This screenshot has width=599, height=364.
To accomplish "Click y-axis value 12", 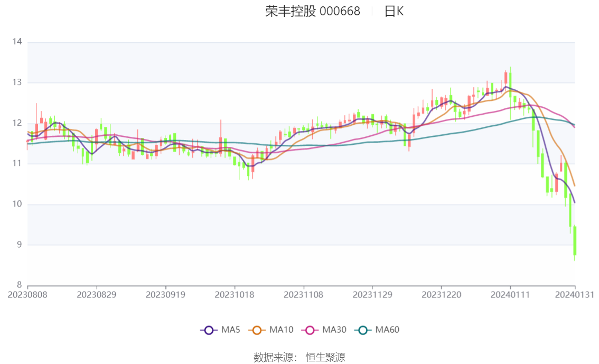I will pyautogui.click(x=17, y=123).
